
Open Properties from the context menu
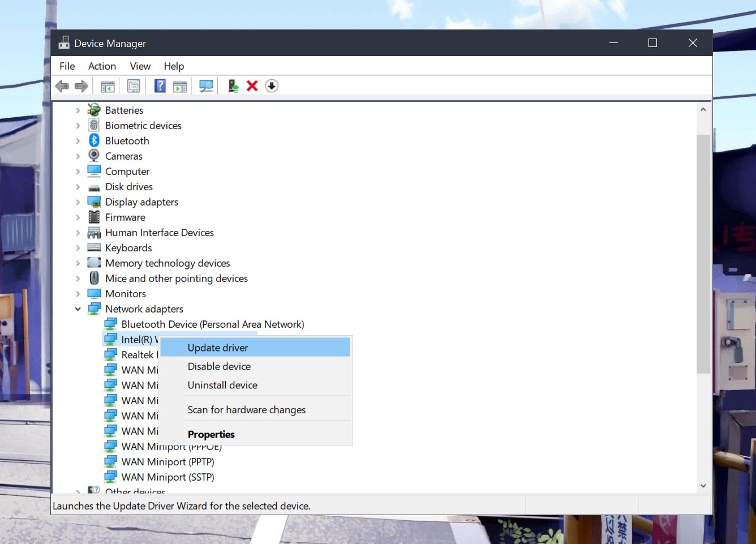[x=211, y=434]
